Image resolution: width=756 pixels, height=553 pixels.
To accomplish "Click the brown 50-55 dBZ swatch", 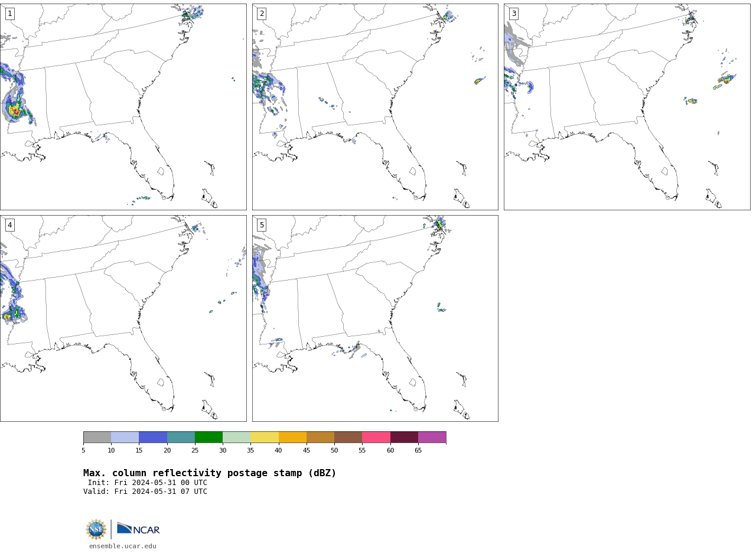I will tap(348, 437).
